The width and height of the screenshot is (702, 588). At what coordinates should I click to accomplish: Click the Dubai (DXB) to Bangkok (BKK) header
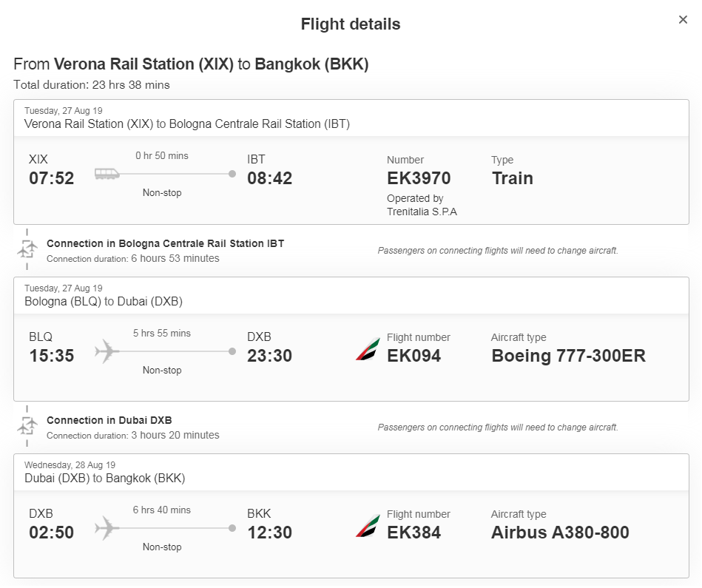(x=105, y=478)
